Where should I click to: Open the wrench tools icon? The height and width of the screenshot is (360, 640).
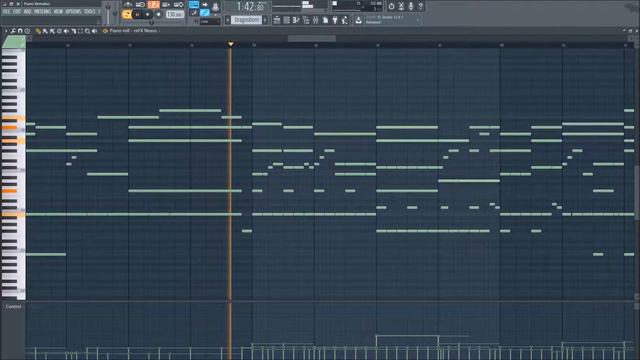pos(13,31)
